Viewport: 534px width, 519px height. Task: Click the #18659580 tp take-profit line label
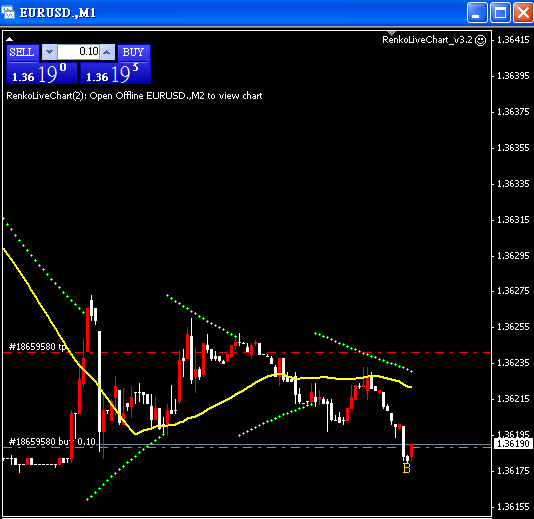(37, 347)
